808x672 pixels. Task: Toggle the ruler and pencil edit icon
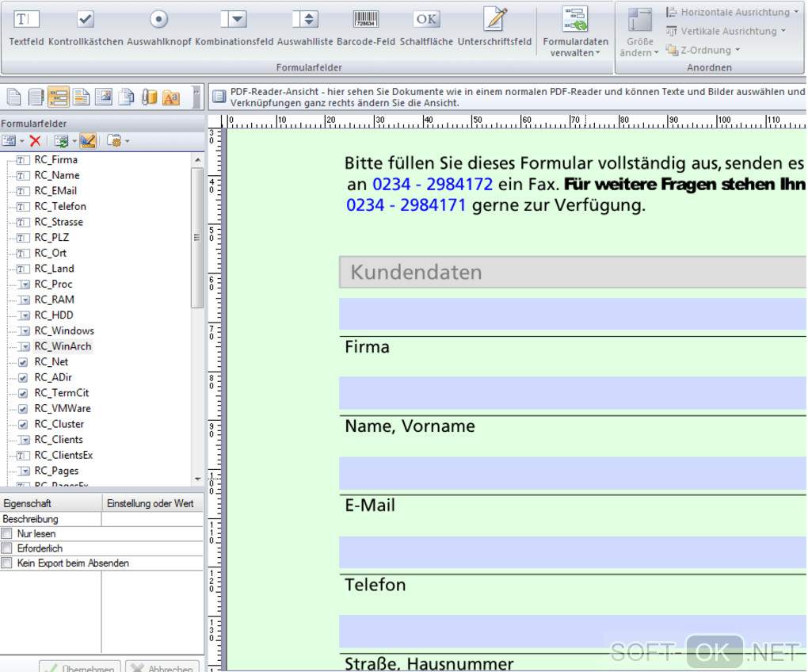coord(88,141)
